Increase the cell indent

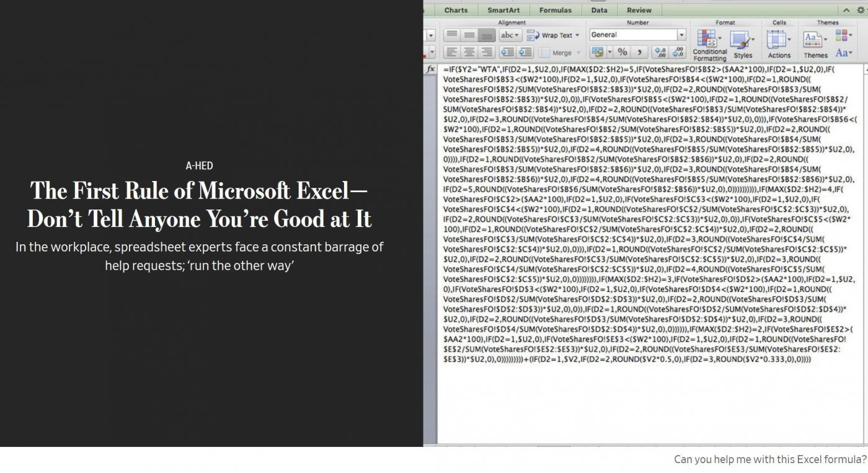click(525, 53)
